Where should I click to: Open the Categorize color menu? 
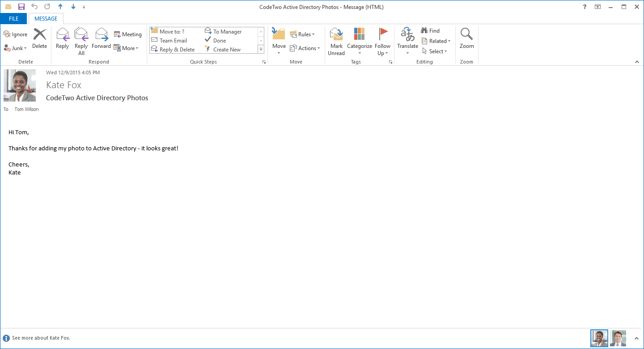(360, 41)
